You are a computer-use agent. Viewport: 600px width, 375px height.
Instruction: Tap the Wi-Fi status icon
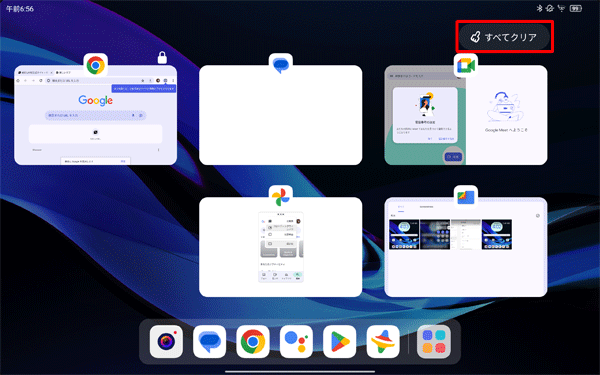pos(561,8)
